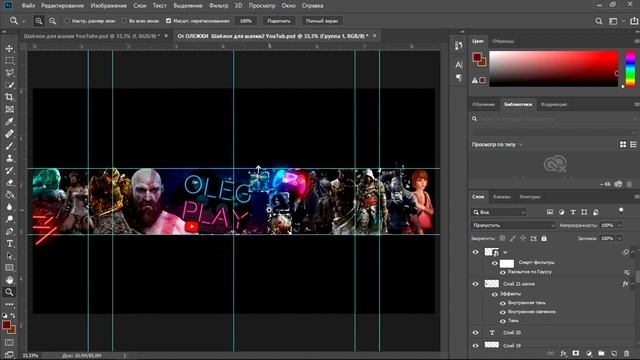Open the 'Редактирование' menu
The height and width of the screenshot is (360, 640).
point(62,6)
